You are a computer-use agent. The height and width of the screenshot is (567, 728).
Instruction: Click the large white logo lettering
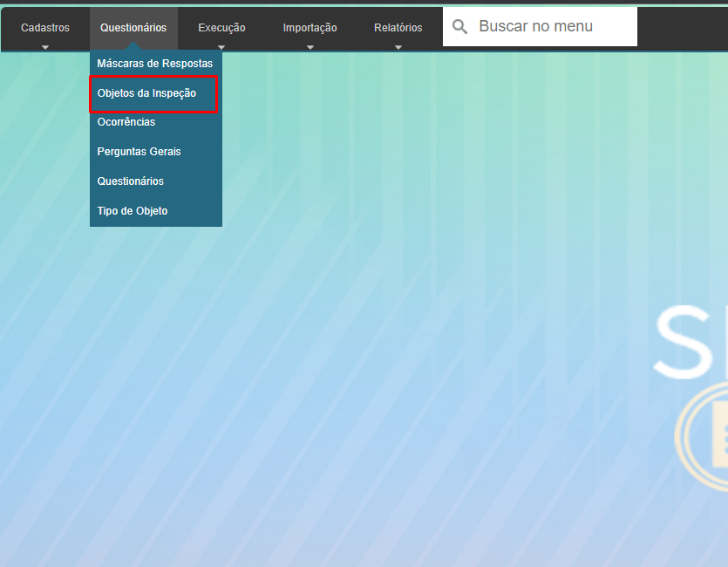click(691, 343)
